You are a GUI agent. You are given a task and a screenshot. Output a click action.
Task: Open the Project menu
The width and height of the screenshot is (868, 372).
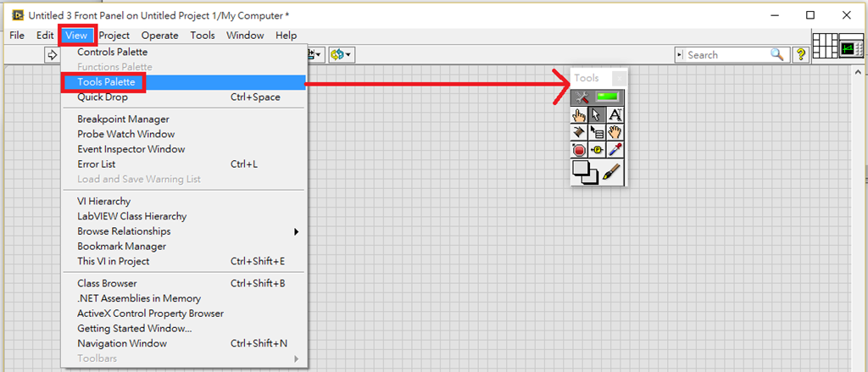[x=114, y=36]
